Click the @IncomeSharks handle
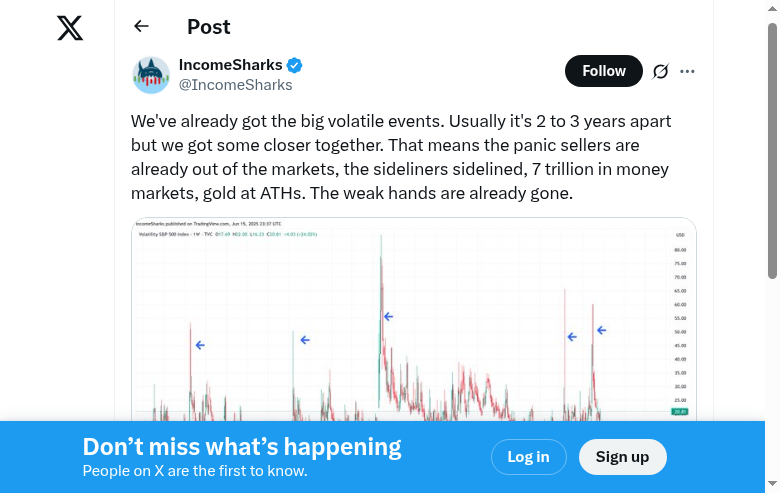780x493 pixels. pyautogui.click(x=235, y=85)
